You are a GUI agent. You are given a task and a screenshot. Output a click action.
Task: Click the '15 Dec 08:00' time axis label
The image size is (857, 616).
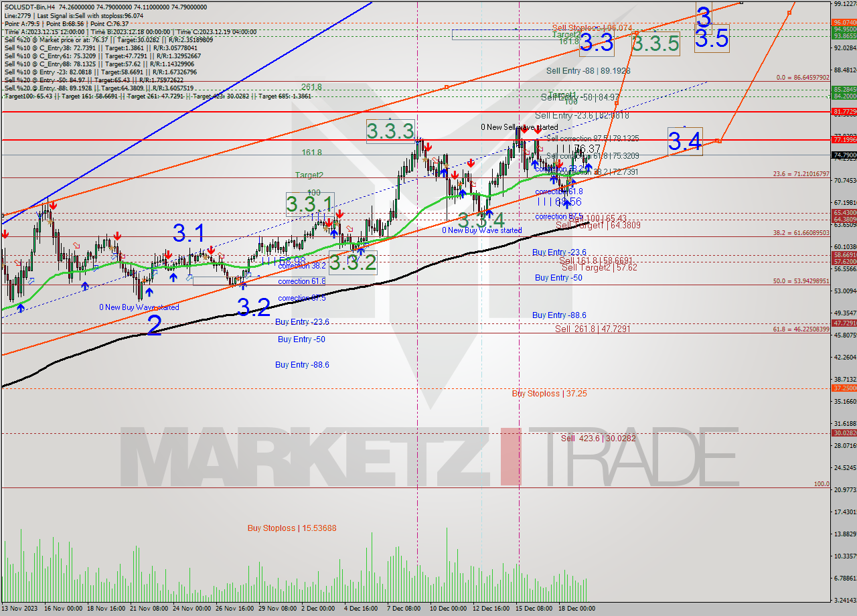[x=534, y=609]
